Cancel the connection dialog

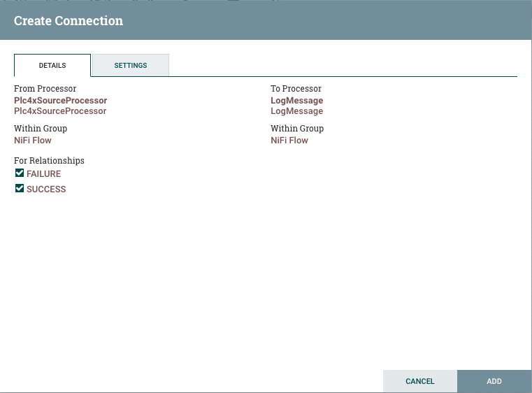(x=419, y=381)
